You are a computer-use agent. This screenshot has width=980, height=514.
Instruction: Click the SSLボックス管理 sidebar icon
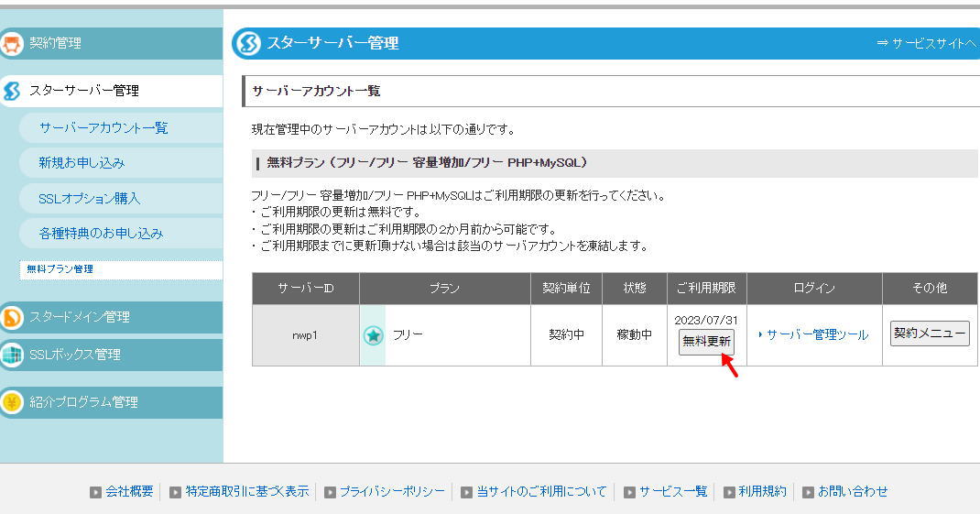[12, 355]
